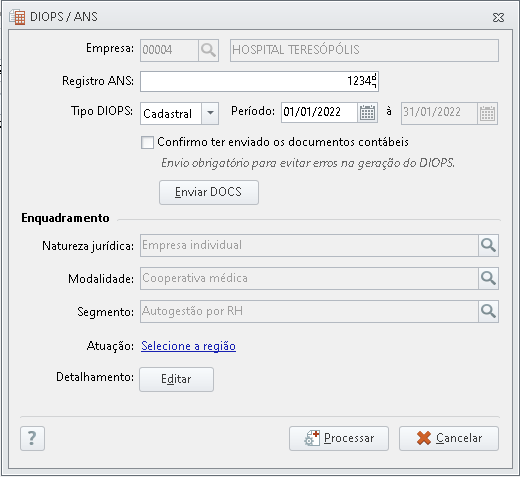Click the DIOPS / ANS calculator title icon
Viewport: 520px width, 477px height.
click(17, 17)
